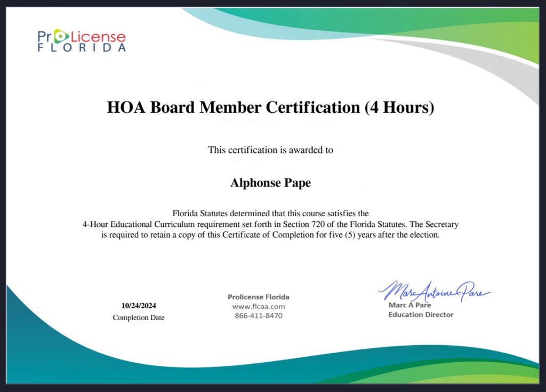Click the bold Prolicense Florida footer text
This screenshot has width=546, height=392.
(259, 297)
